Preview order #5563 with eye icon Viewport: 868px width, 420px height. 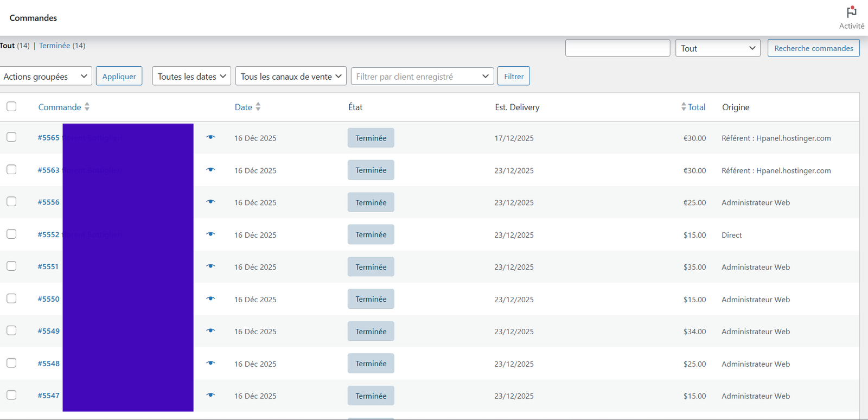[210, 170]
